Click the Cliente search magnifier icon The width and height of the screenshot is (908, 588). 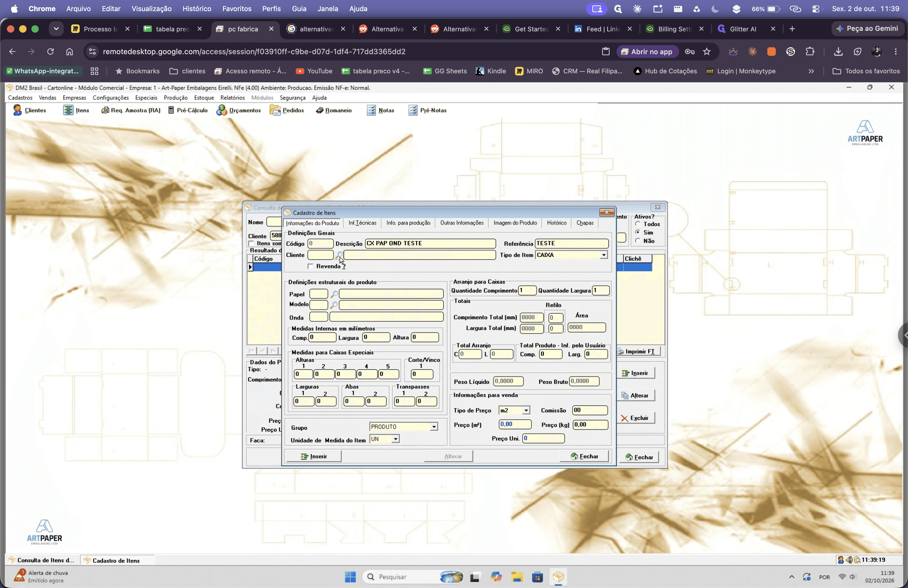tap(339, 255)
